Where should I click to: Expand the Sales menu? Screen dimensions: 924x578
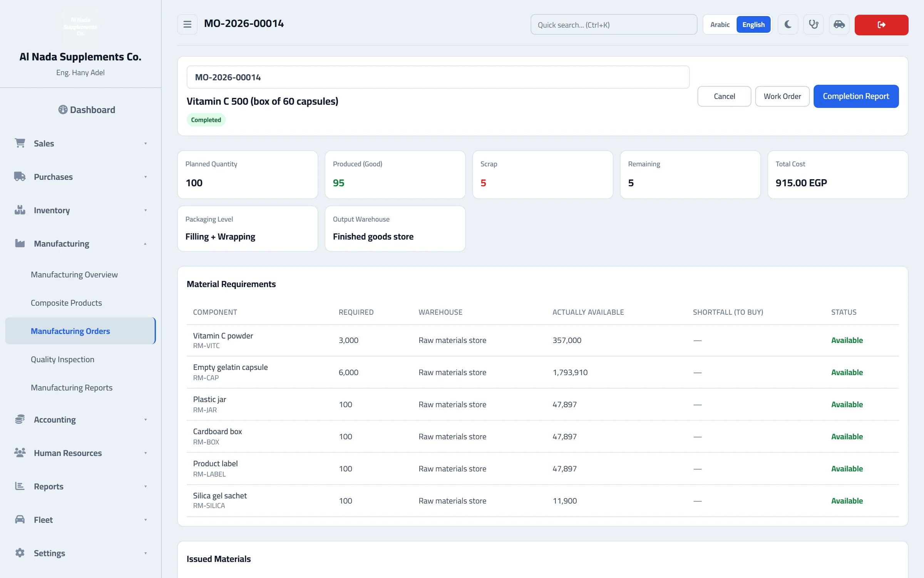[x=80, y=143]
